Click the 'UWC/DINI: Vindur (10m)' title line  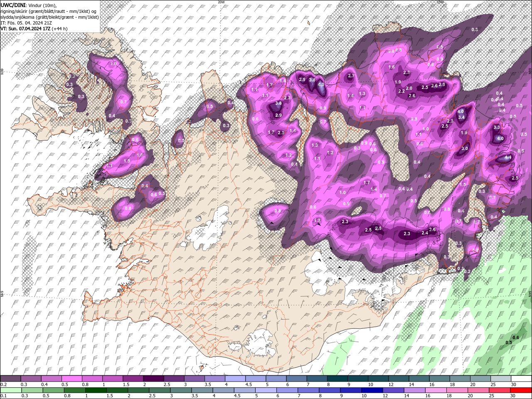tap(28, 5)
